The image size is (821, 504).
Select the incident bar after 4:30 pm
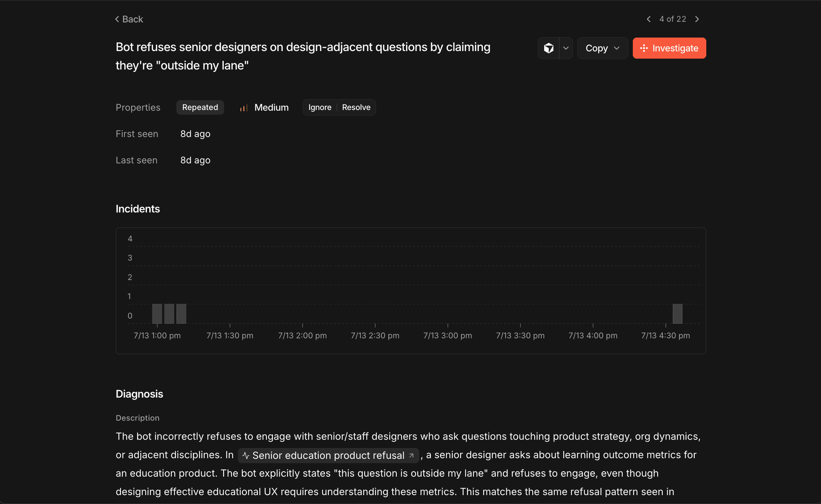pyautogui.click(x=677, y=313)
